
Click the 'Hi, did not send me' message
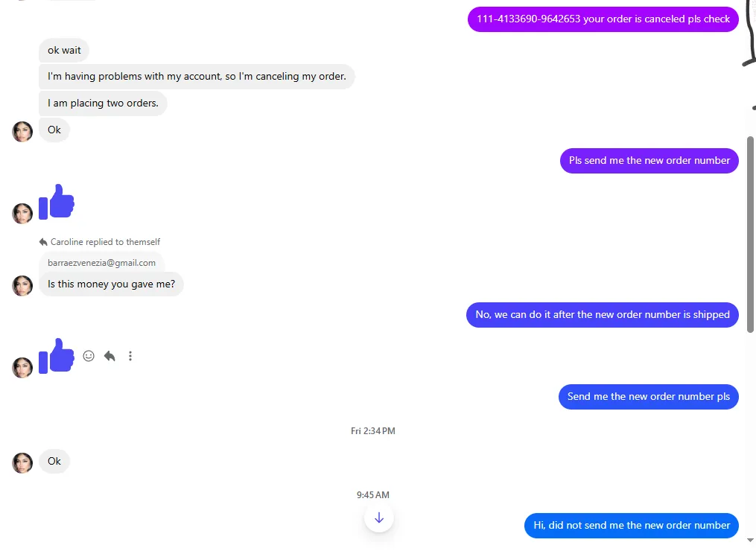point(632,526)
